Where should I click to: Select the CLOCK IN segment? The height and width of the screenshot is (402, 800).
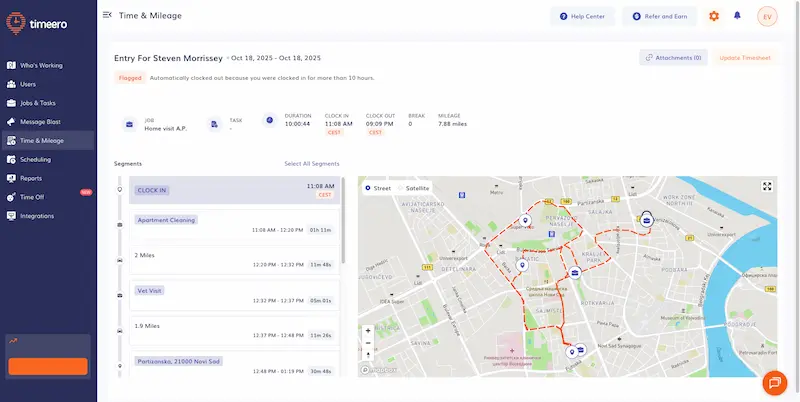(234, 190)
